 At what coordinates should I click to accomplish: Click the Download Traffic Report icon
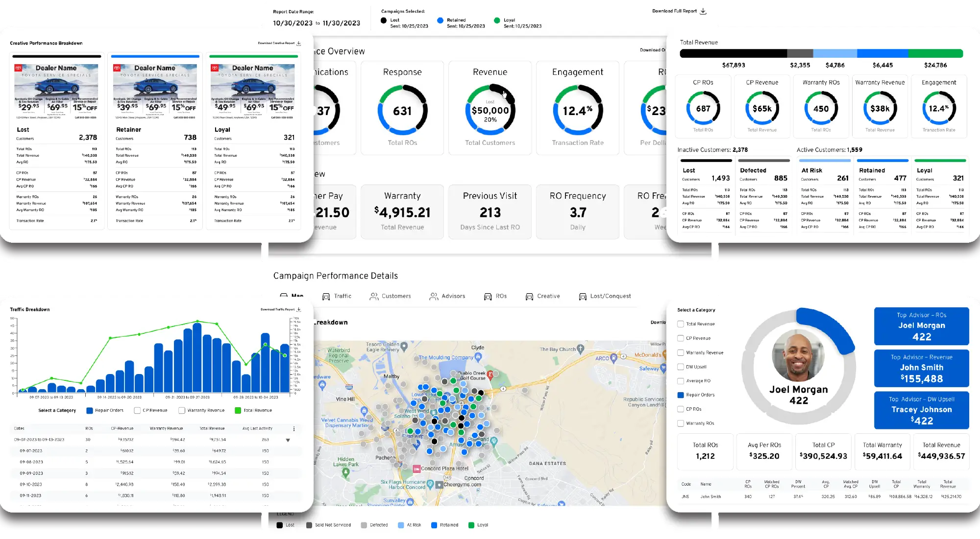point(299,309)
